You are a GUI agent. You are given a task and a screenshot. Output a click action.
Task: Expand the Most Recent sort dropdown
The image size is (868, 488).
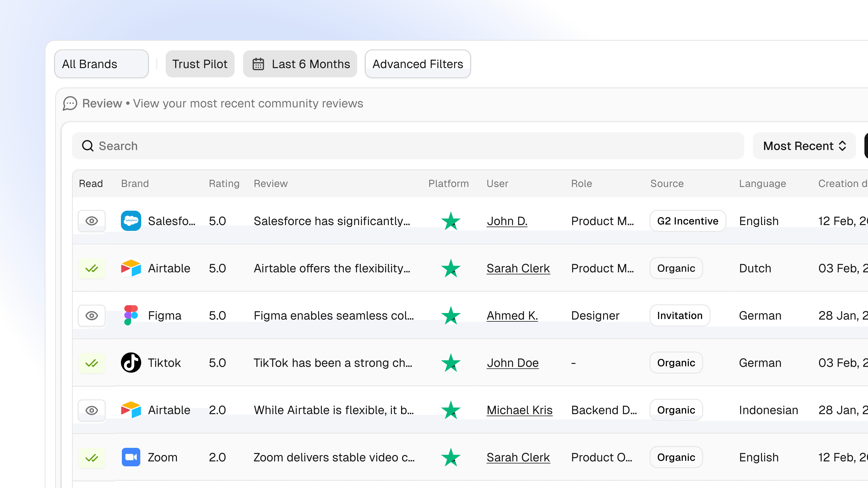(804, 146)
